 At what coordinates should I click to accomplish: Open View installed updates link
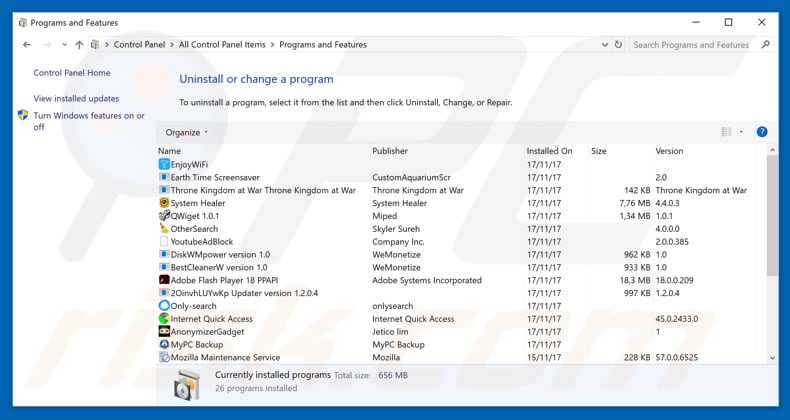(76, 98)
